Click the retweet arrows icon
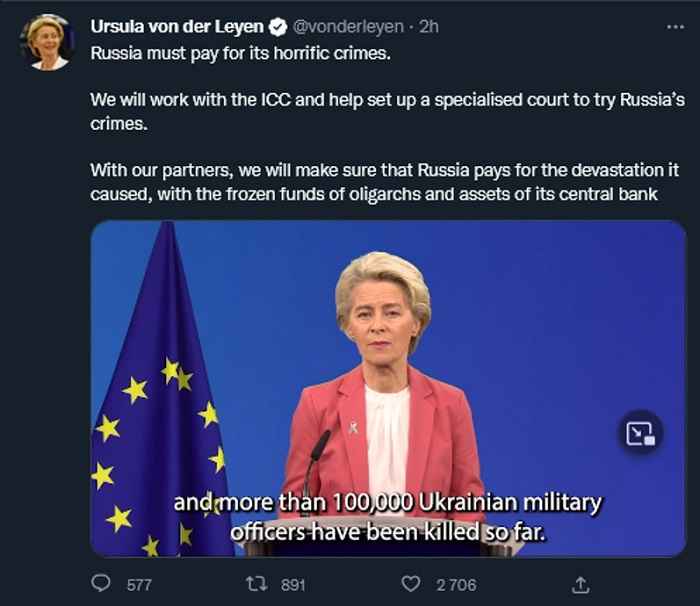700x606 pixels. 257,584
